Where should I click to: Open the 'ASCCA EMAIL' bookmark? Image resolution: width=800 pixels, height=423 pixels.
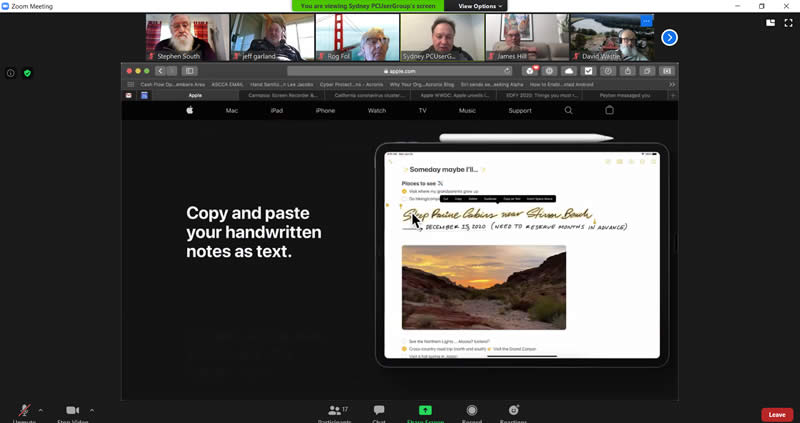[228, 84]
